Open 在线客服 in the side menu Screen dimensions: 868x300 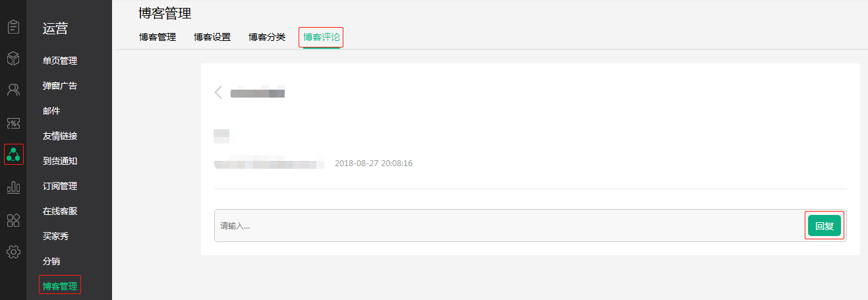(60, 211)
